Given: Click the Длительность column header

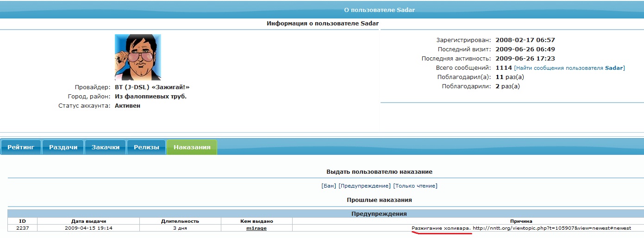Looking at the screenshot, I should (180, 221).
